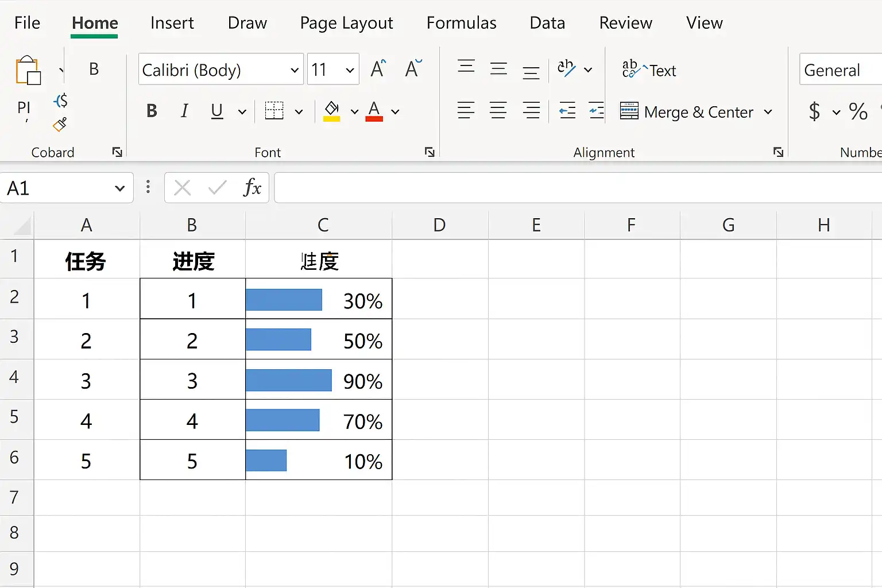Viewport: 882px width, 588px height.
Task: Click the Format Painter brush icon
Action: pyautogui.click(x=60, y=125)
